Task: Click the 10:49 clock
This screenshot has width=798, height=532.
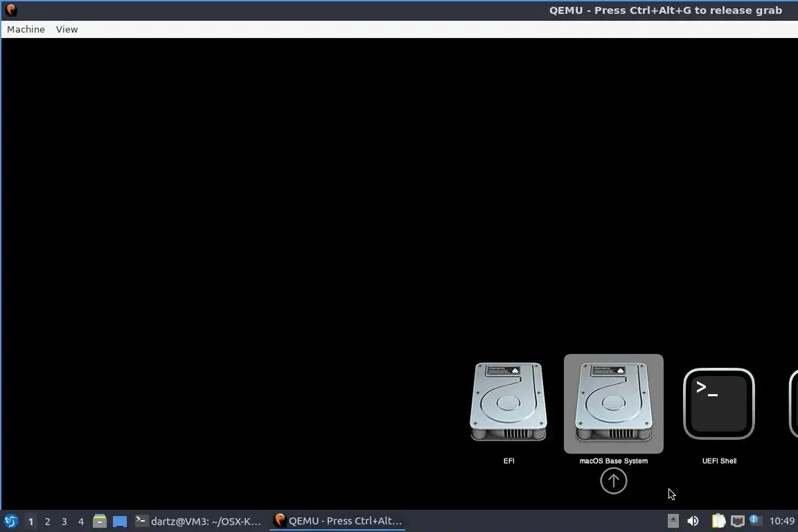Action: point(781,521)
